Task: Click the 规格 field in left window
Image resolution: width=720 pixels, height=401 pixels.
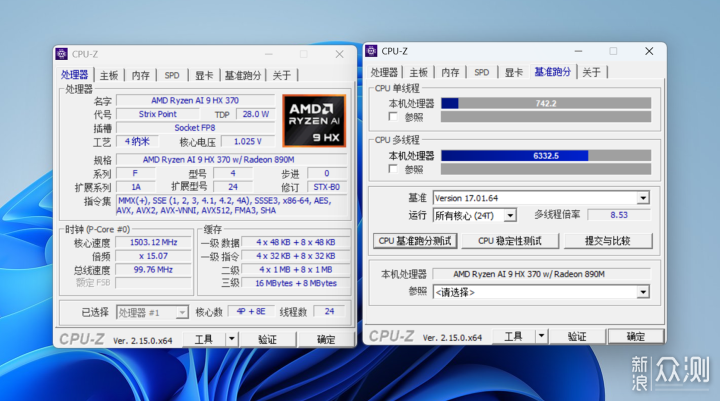Action: (x=231, y=160)
